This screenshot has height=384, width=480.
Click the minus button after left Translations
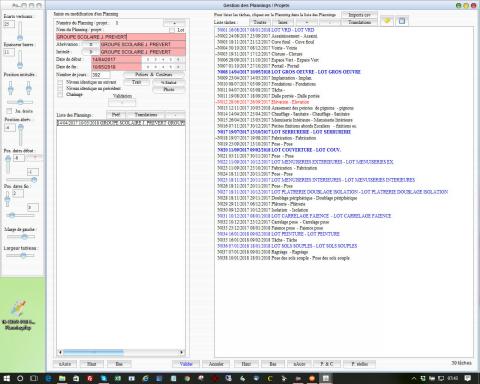tap(175, 115)
